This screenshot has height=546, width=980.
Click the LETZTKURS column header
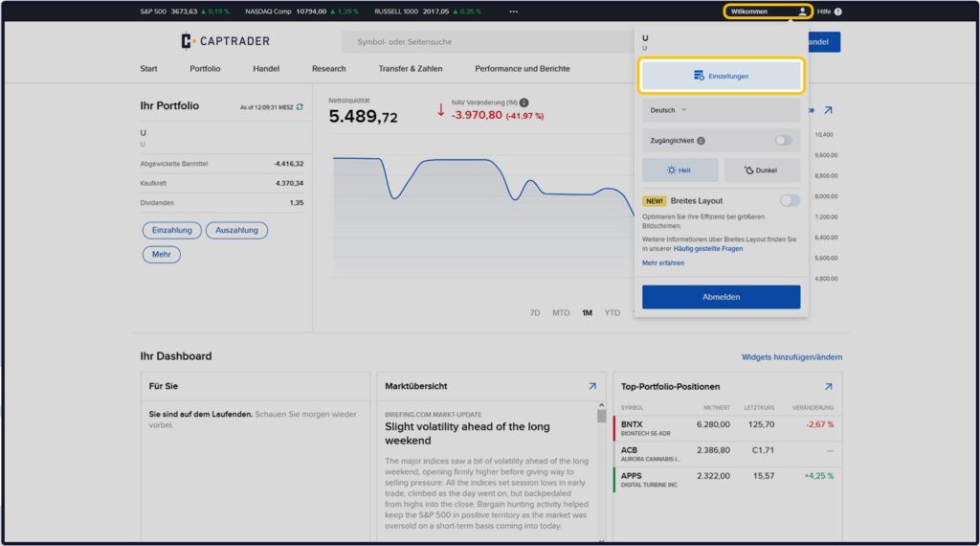point(759,408)
